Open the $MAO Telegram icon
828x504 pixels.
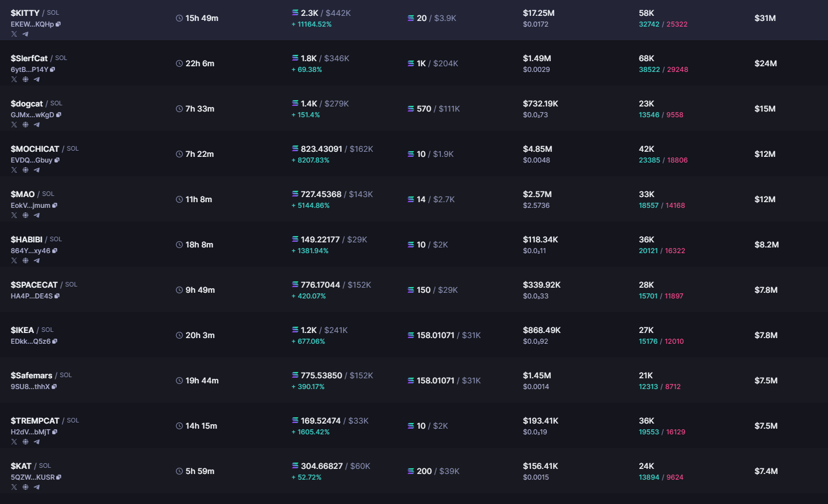coord(37,215)
